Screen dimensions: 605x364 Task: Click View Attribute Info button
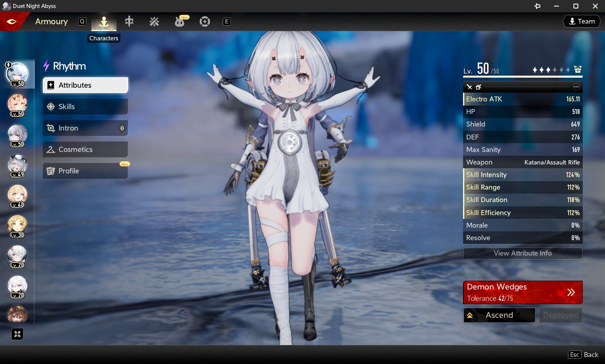[x=523, y=253]
